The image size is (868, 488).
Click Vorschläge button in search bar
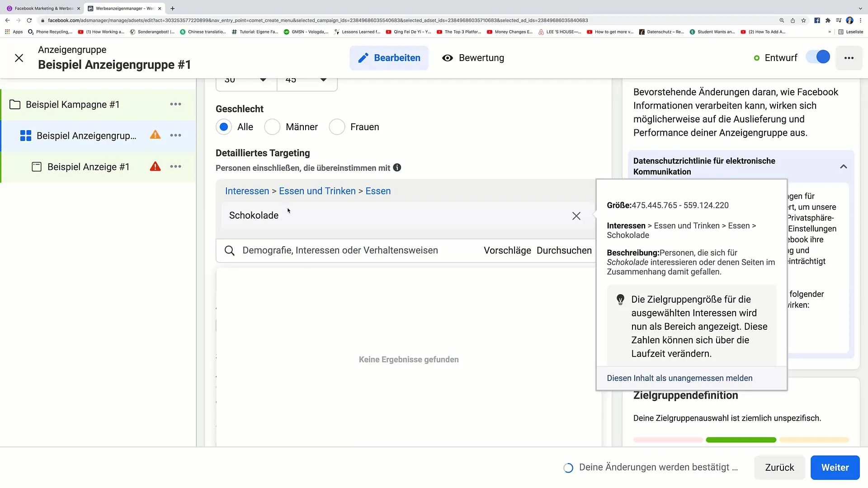507,250
